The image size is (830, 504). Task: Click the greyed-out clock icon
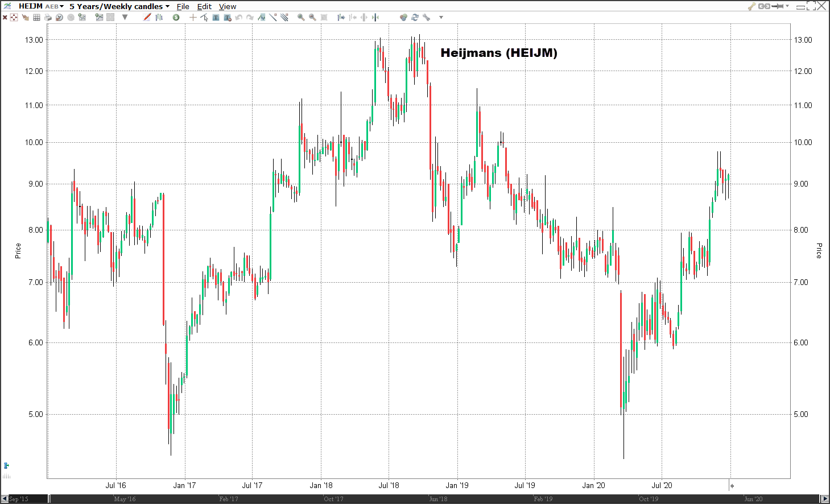pyautogui.click(x=71, y=18)
